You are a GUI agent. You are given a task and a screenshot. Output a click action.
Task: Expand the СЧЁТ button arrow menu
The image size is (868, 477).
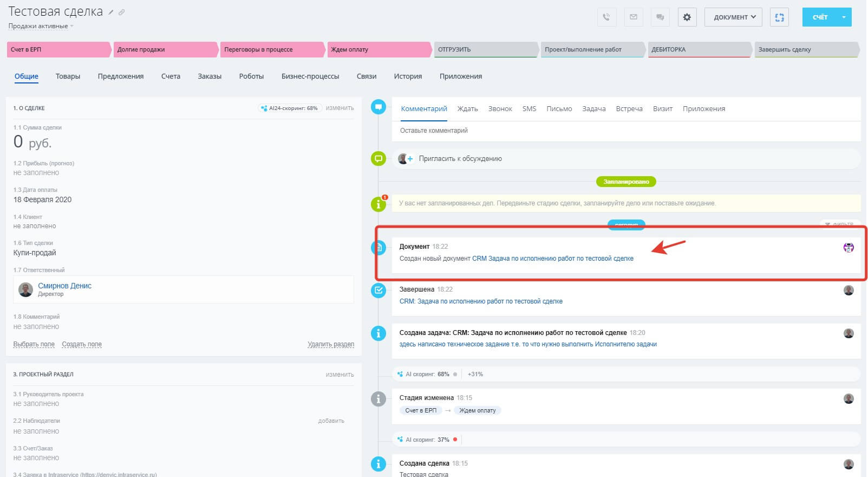point(844,17)
